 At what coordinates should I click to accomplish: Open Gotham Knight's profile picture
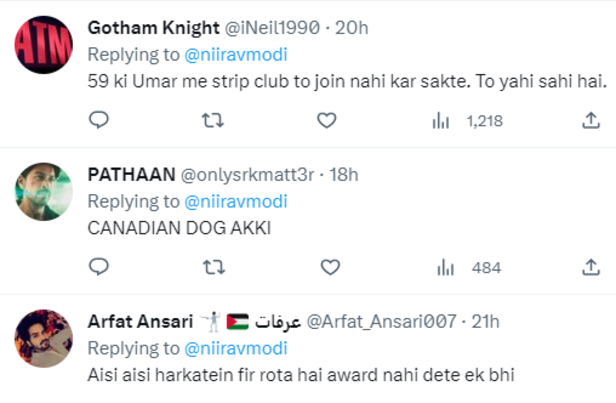pos(44,44)
